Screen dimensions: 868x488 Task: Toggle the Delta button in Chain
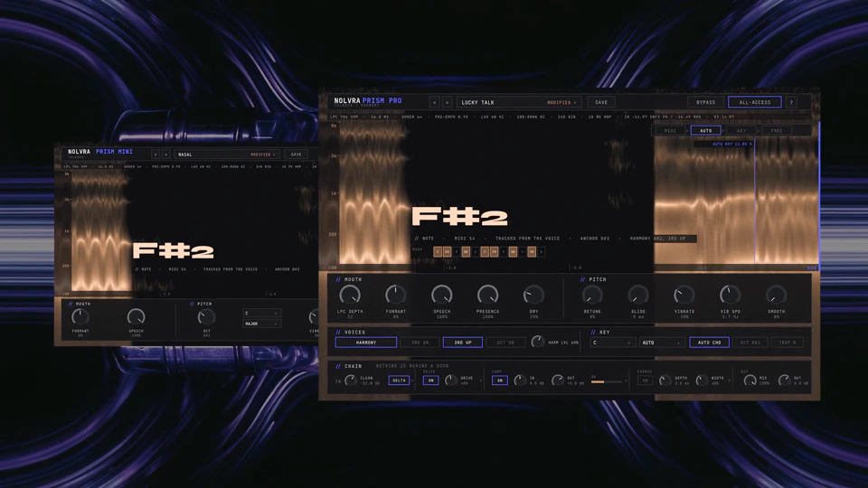(399, 380)
